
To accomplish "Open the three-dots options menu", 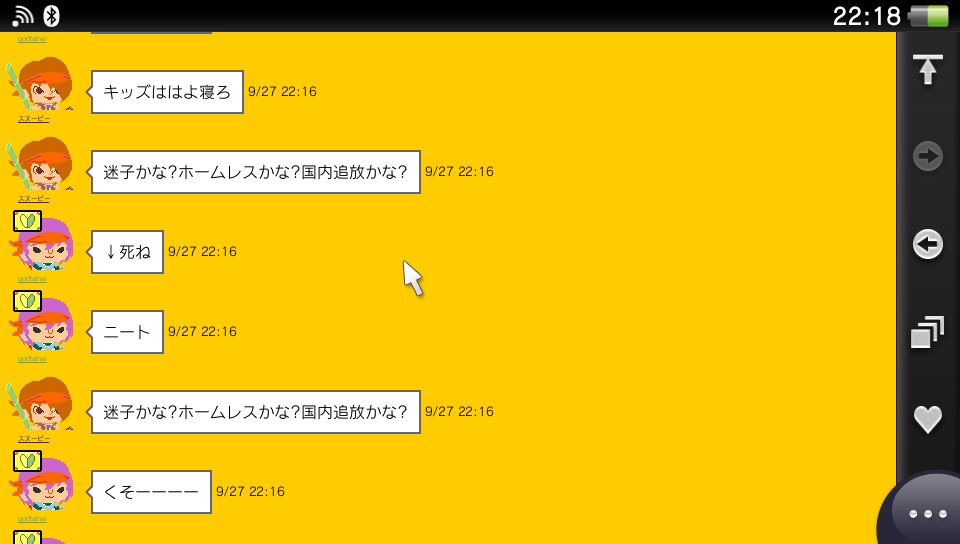I will [x=928, y=513].
